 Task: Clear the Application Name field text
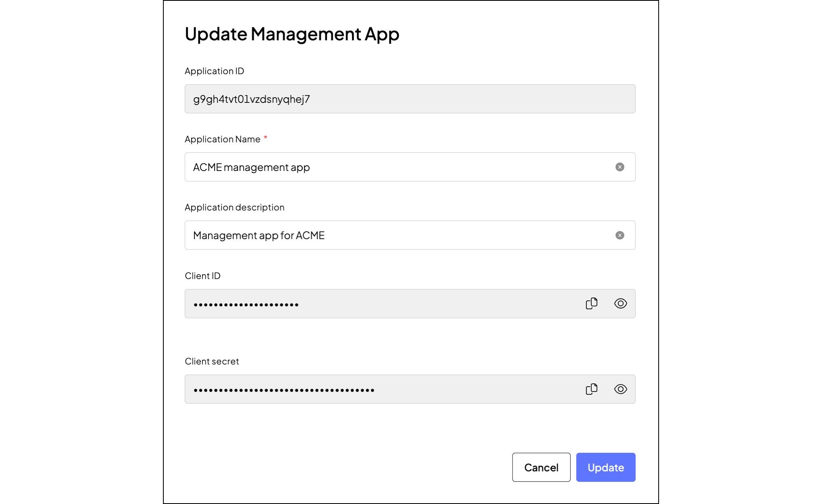pyautogui.click(x=620, y=167)
